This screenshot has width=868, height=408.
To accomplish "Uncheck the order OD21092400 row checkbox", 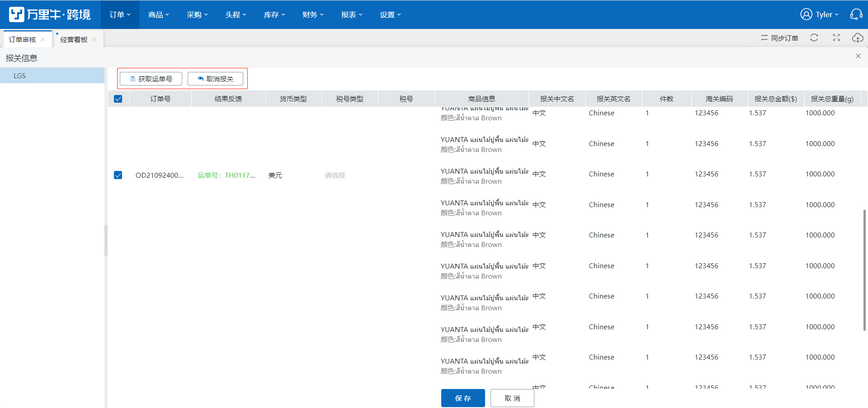I will [118, 175].
